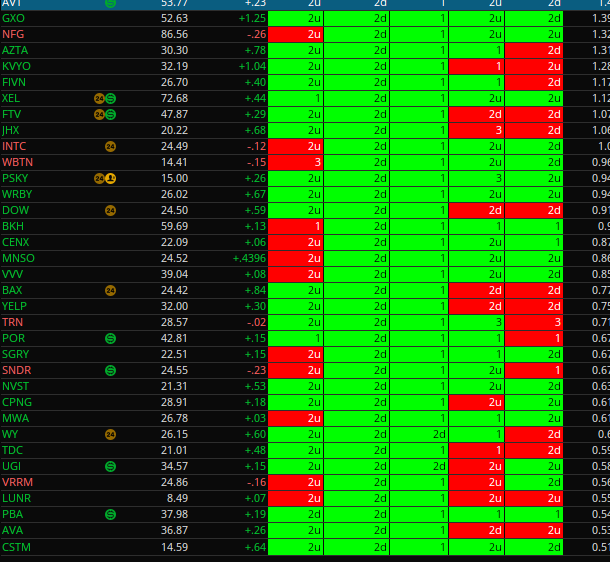Image resolution: width=610 pixels, height=562 pixels.
Task: Select the MNSO ticker symbol
Action: click(x=18, y=258)
